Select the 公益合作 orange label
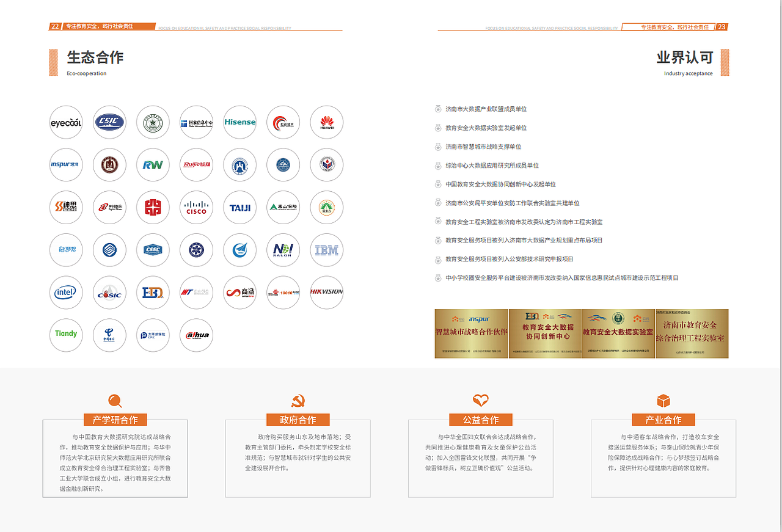The width and height of the screenshot is (782, 532). pyautogui.click(x=481, y=420)
